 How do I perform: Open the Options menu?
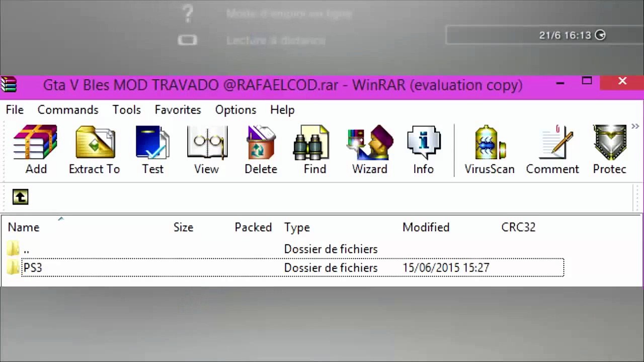tap(235, 110)
